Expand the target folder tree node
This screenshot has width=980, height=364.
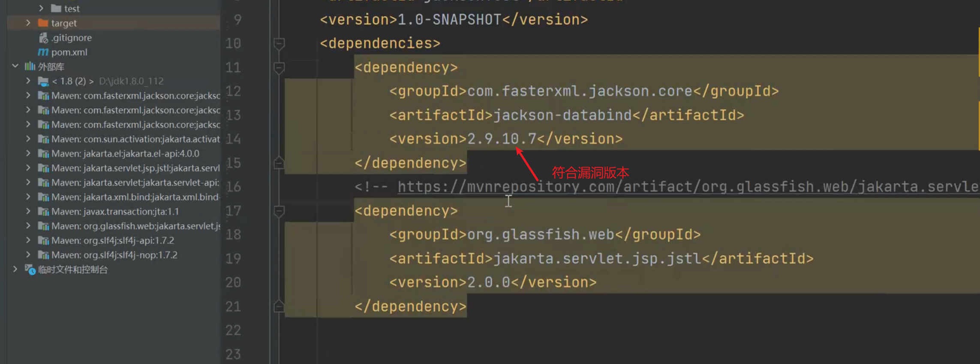(28, 23)
